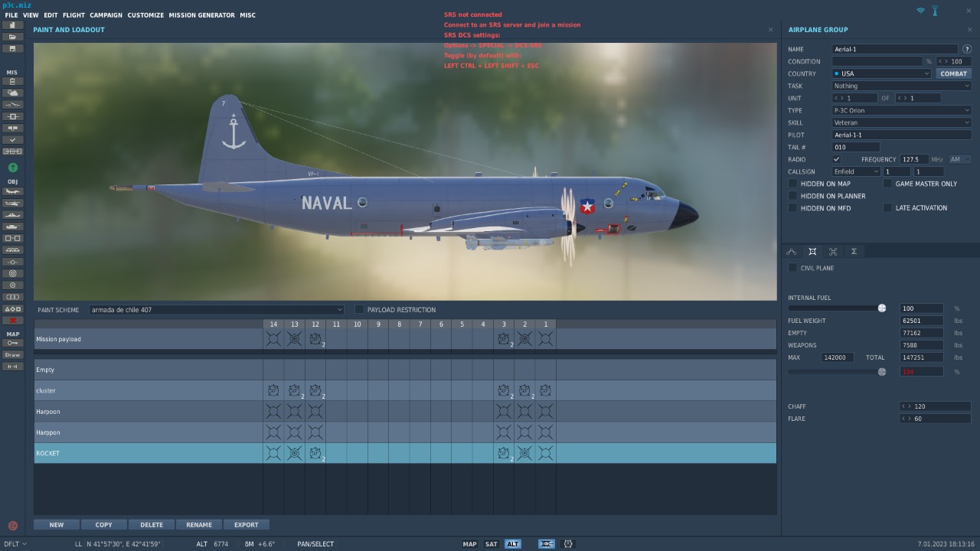
Task: Open the Skill dropdown showing Veteran
Action: [x=901, y=122]
